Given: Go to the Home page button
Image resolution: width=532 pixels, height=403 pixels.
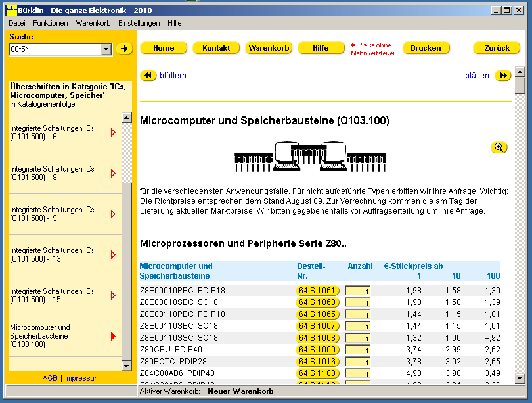Looking at the screenshot, I should point(164,48).
